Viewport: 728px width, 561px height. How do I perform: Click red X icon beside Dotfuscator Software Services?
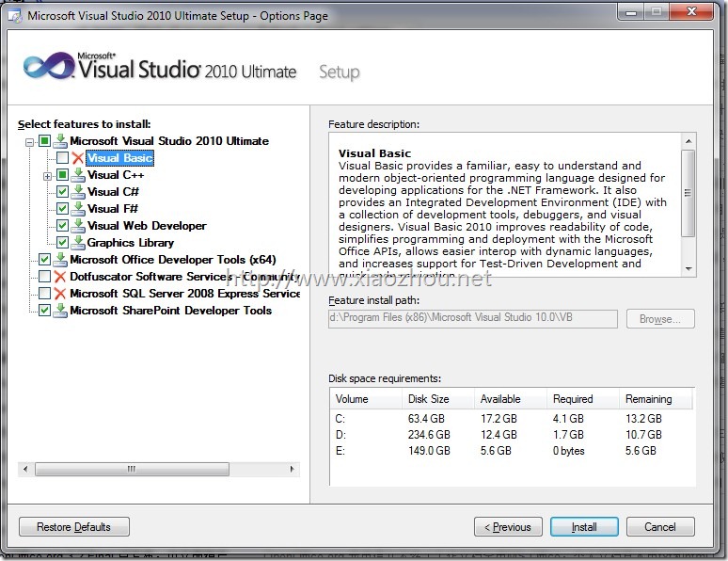tap(59, 277)
